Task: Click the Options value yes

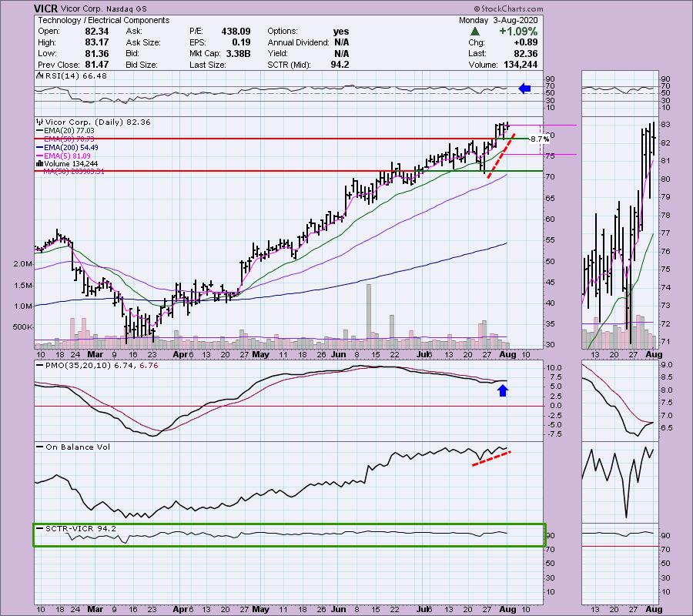Action: point(341,32)
